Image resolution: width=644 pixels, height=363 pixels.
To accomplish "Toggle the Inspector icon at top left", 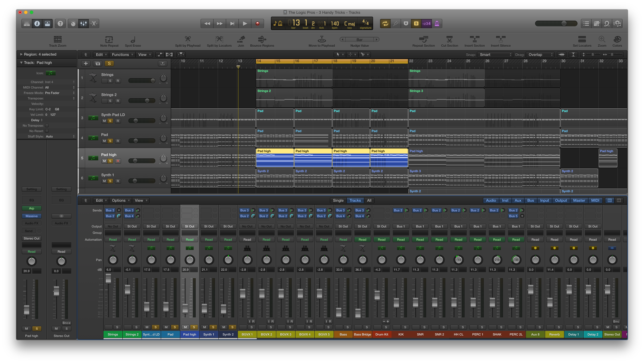I will (x=37, y=23).
